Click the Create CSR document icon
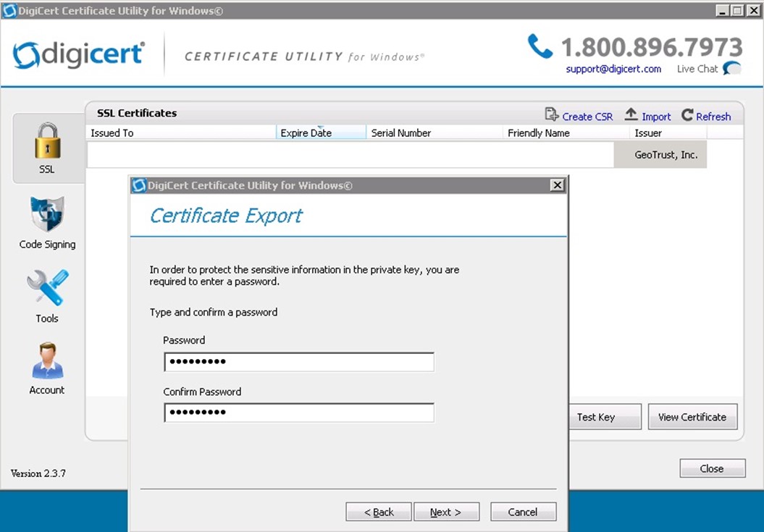The width and height of the screenshot is (764, 532). (x=552, y=114)
